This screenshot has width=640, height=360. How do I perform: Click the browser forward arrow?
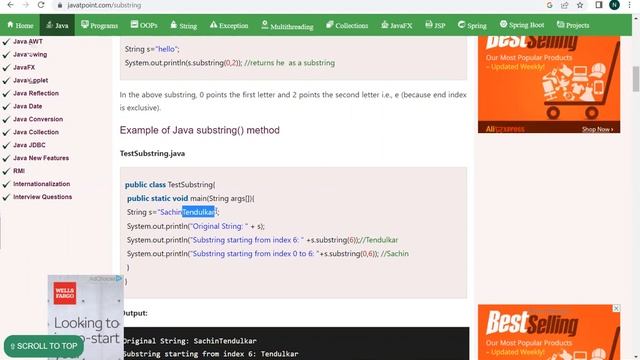click(x=26, y=5)
